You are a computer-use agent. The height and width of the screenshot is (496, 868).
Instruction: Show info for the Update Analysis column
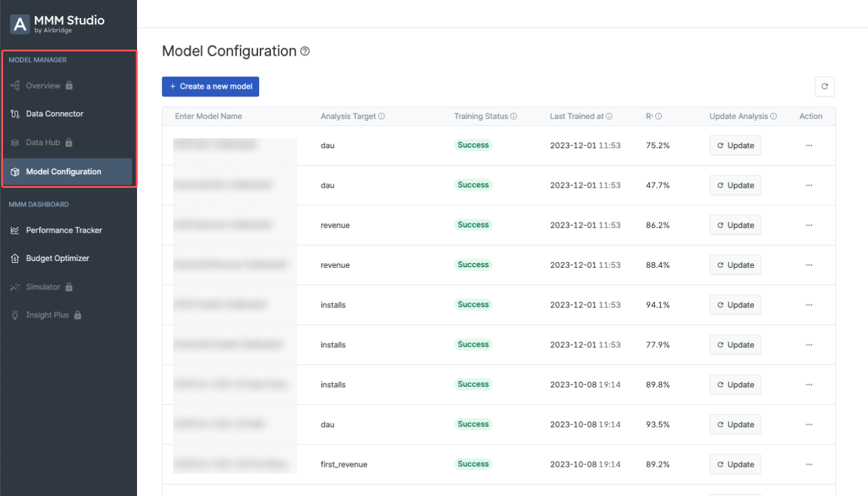[x=773, y=117]
